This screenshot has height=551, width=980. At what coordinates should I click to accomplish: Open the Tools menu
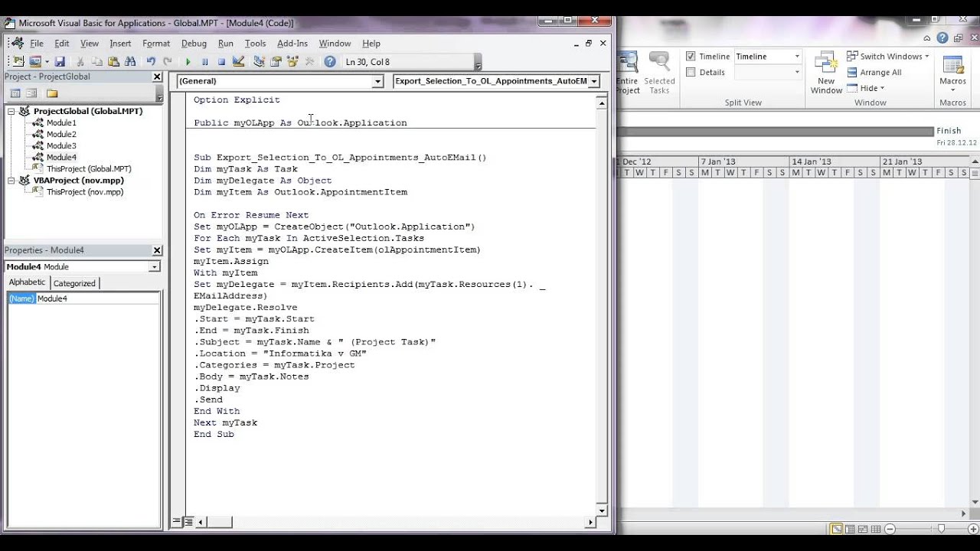[255, 44]
